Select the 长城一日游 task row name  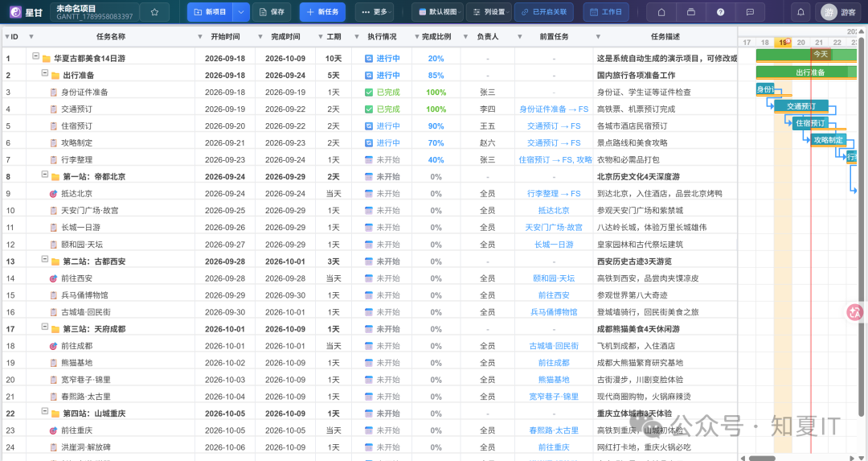tap(81, 228)
